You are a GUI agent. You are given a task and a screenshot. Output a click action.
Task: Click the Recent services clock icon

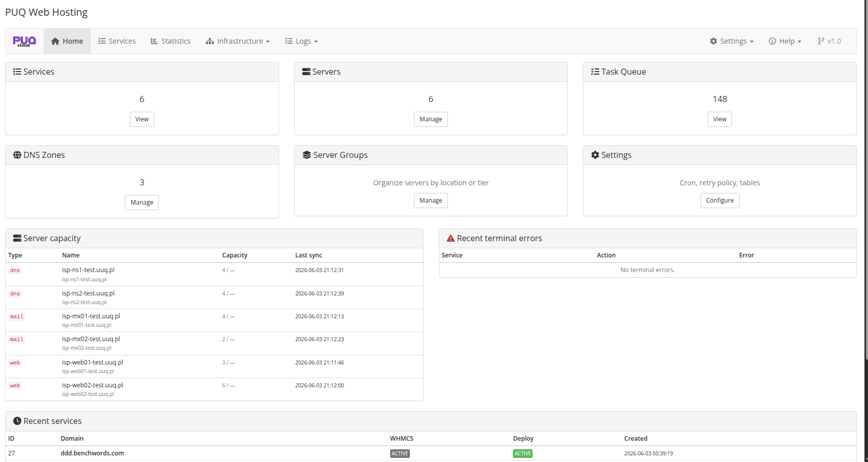(x=17, y=421)
